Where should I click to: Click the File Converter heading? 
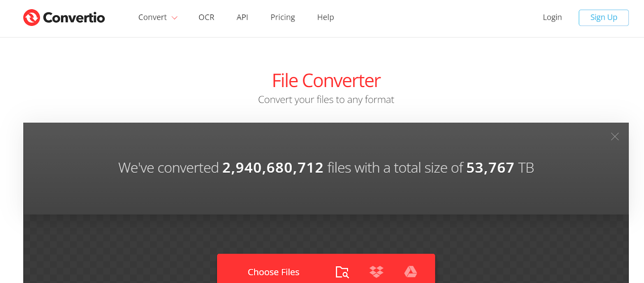tap(326, 81)
